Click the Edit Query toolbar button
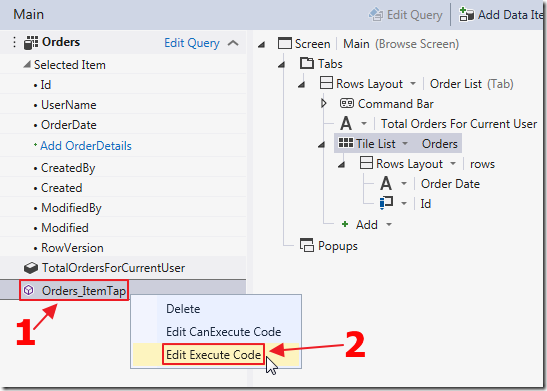 click(405, 15)
